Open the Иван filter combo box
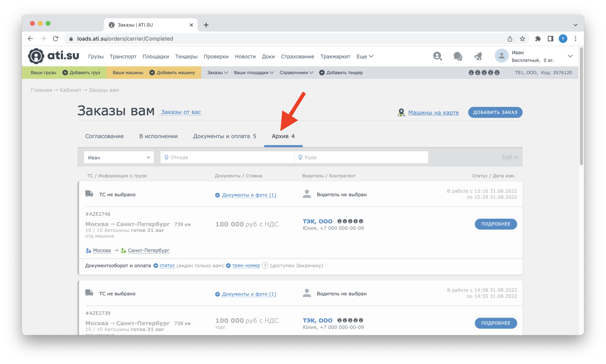Screen dimensions: 606x364 point(119,157)
